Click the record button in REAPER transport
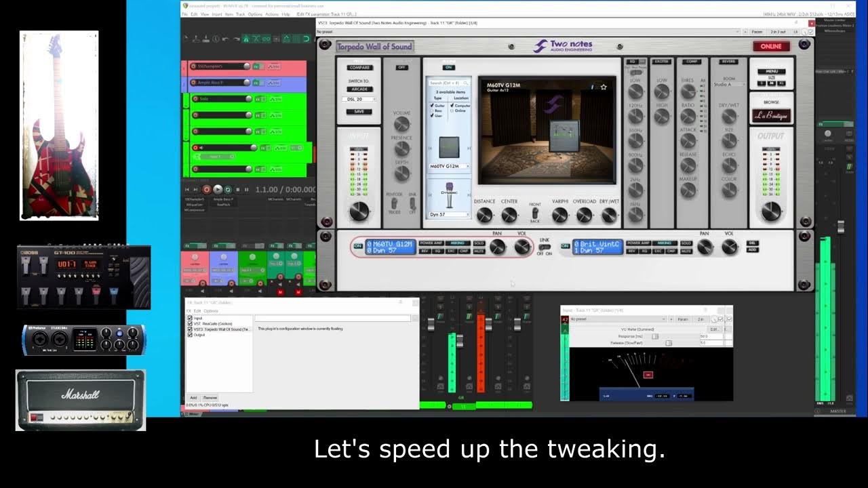The height and width of the screenshot is (488, 868). point(206,190)
